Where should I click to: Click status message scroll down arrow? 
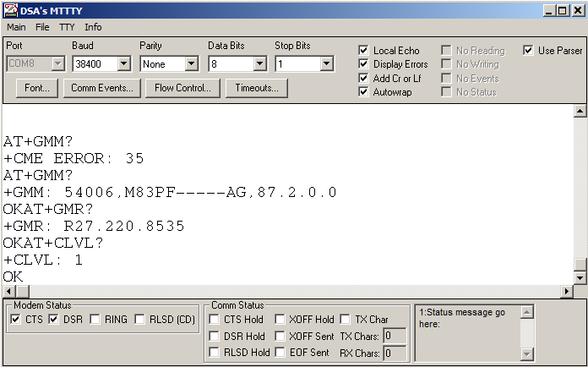(527, 353)
